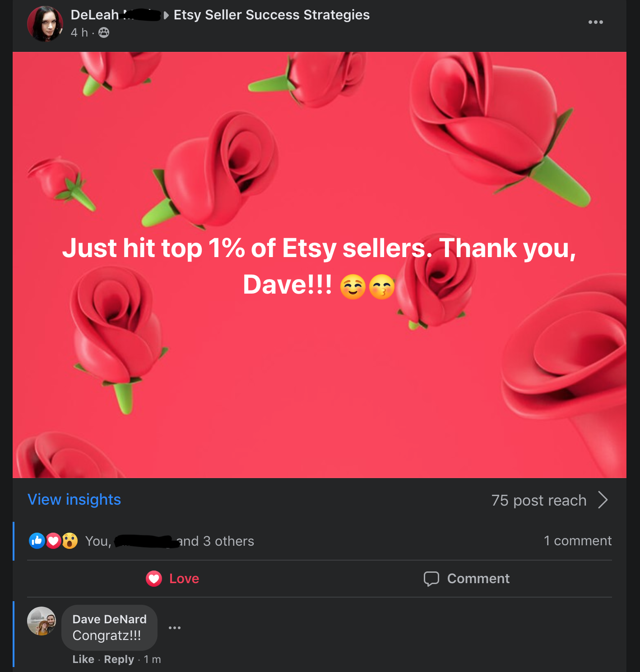Click the Comment button
Image resolution: width=640 pixels, height=672 pixels.
[x=467, y=579]
